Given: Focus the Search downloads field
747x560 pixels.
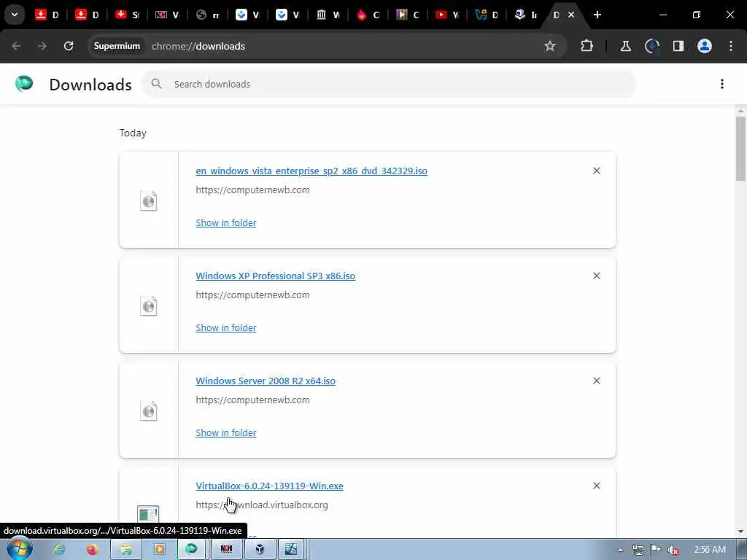Looking at the screenshot, I should [389, 85].
